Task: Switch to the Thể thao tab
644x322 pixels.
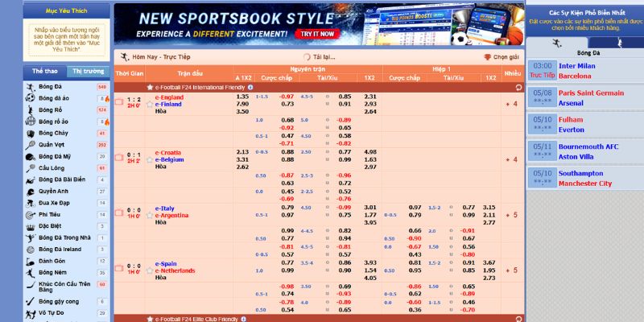Action: click(45, 72)
